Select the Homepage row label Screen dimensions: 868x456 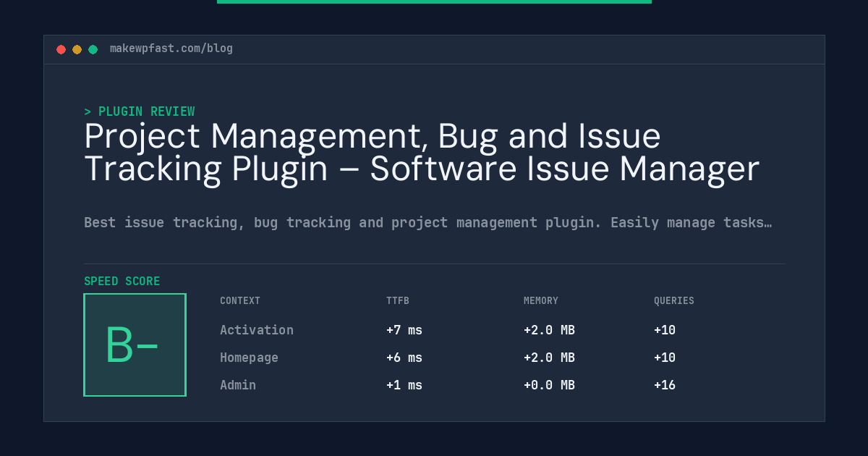(249, 358)
